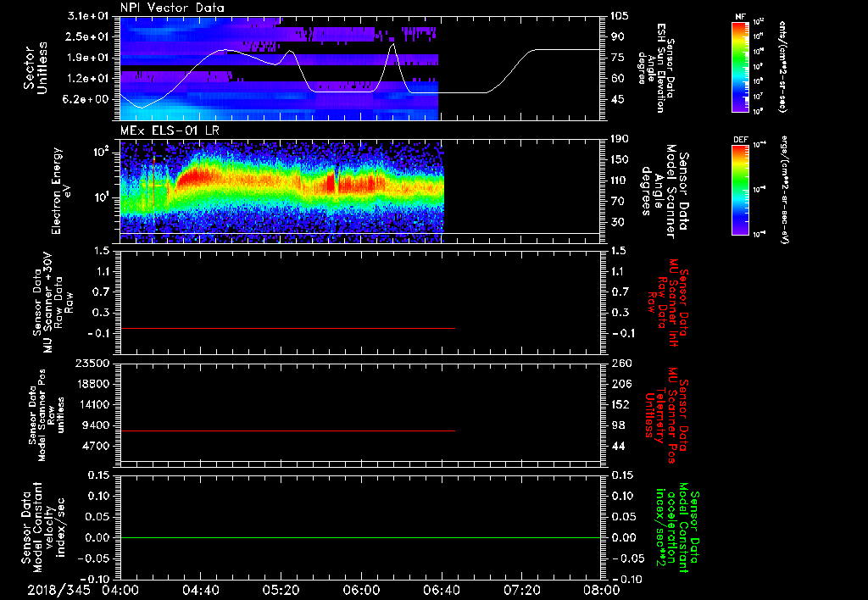Click the '60' sun elevation tick label

617,79
